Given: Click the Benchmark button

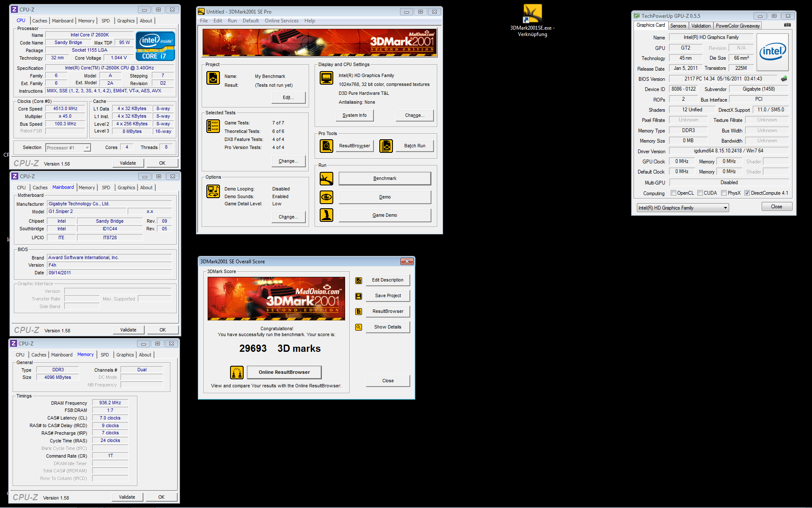Looking at the screenshot, I should (x=385, y=179).
